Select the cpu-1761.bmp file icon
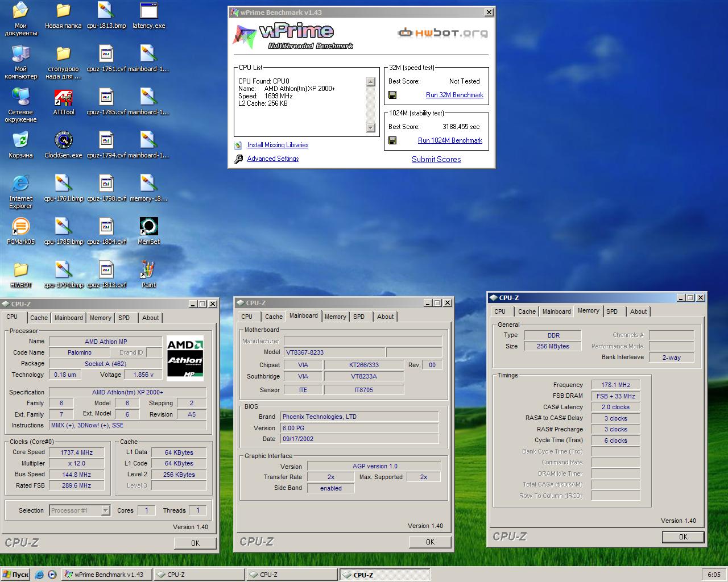Screen dimensions: 728x582 63,184
